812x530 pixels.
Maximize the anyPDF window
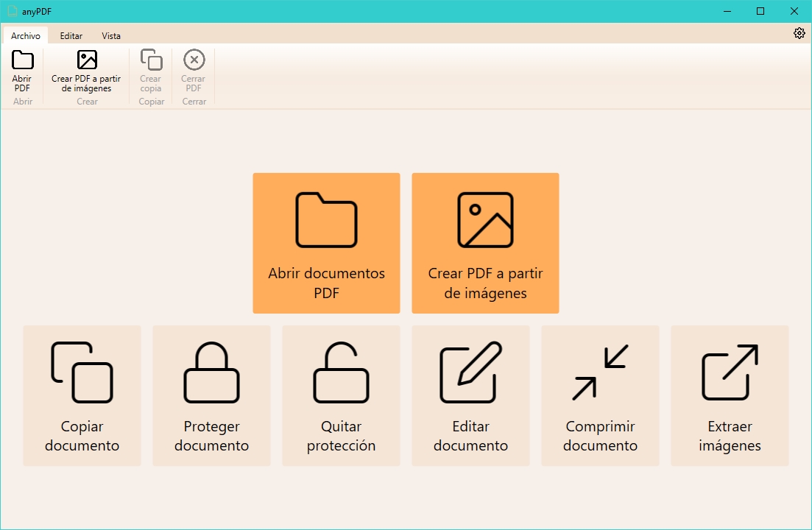760,11
